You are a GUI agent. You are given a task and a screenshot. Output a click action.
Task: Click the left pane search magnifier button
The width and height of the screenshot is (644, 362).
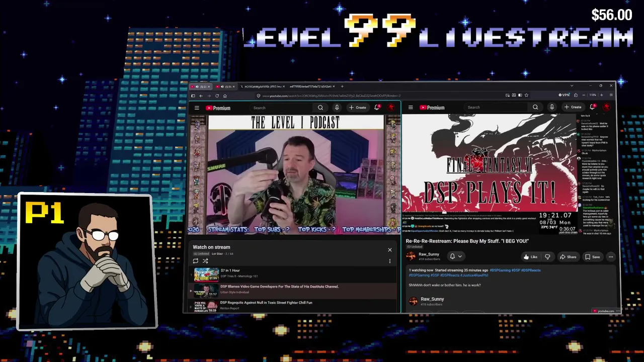320,108
